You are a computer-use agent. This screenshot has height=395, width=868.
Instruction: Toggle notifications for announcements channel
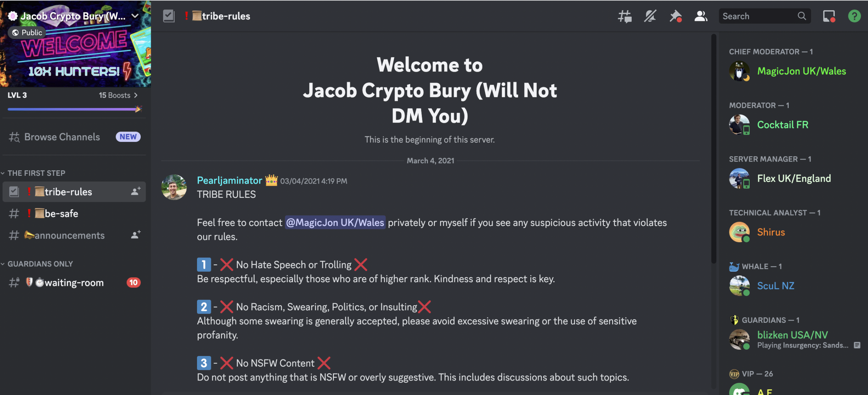pyautogui.click(x=137, y=234)
